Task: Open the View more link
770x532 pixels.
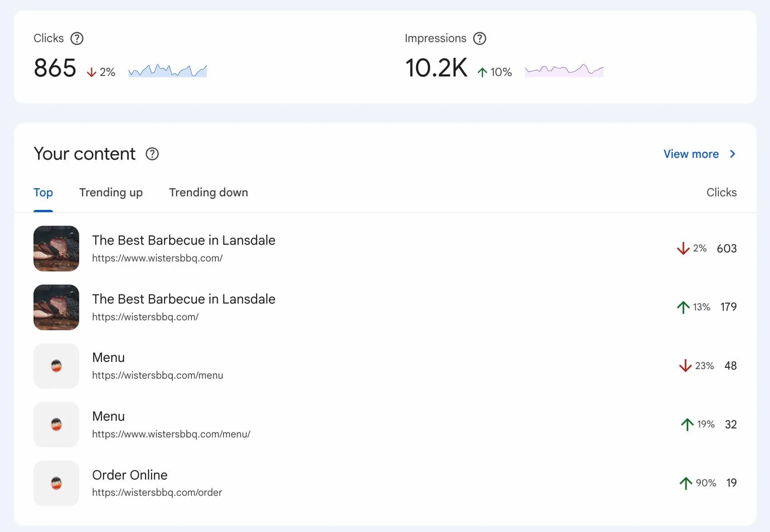Action: (x=691, y=154)
